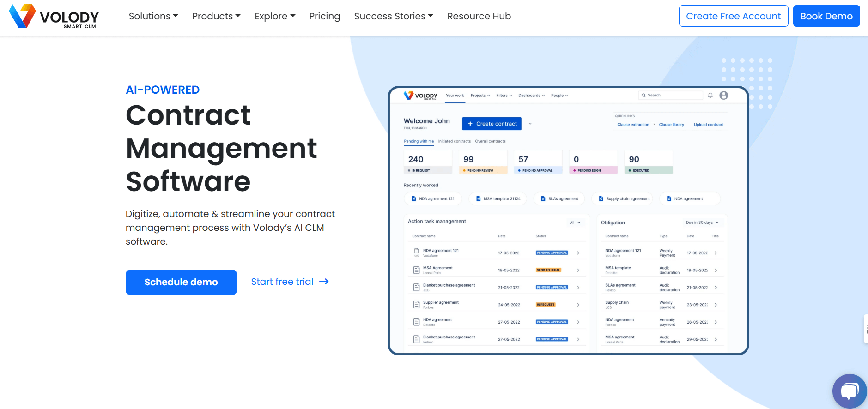Click the "Welcome John" heading
868x409 pixels.
pyautogui.click(x=426, y=121)
